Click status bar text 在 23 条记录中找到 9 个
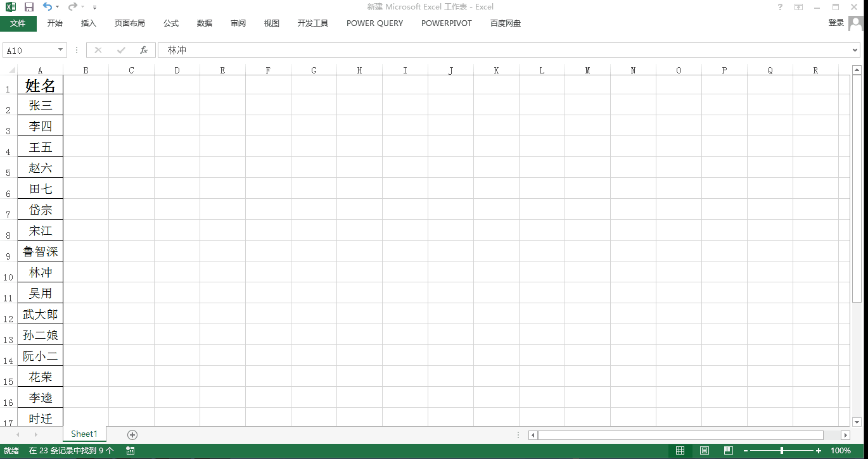Screen dimensions: 868x459 coord(71,451)
